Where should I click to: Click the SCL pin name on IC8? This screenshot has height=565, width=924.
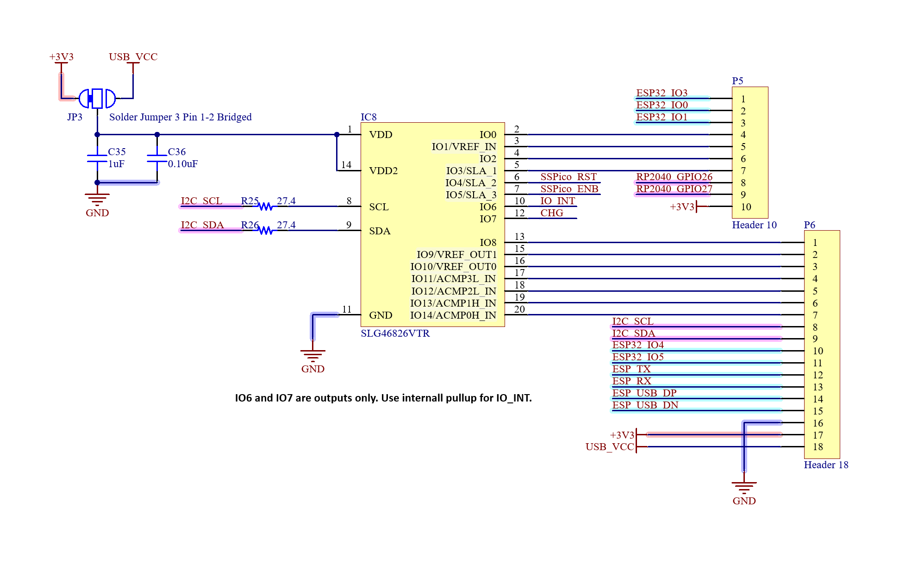click(x=379, y=207)
